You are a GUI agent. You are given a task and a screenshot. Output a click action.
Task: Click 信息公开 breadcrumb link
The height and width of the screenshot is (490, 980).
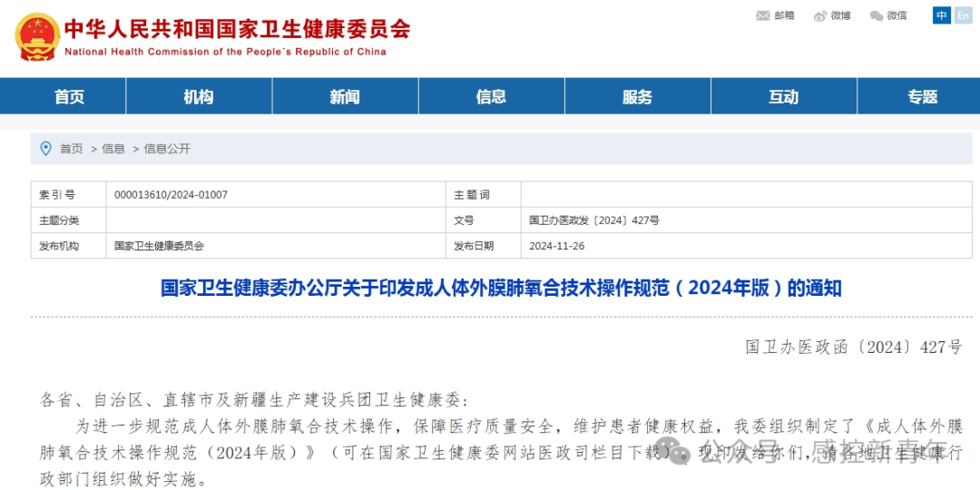pos(167,149)
